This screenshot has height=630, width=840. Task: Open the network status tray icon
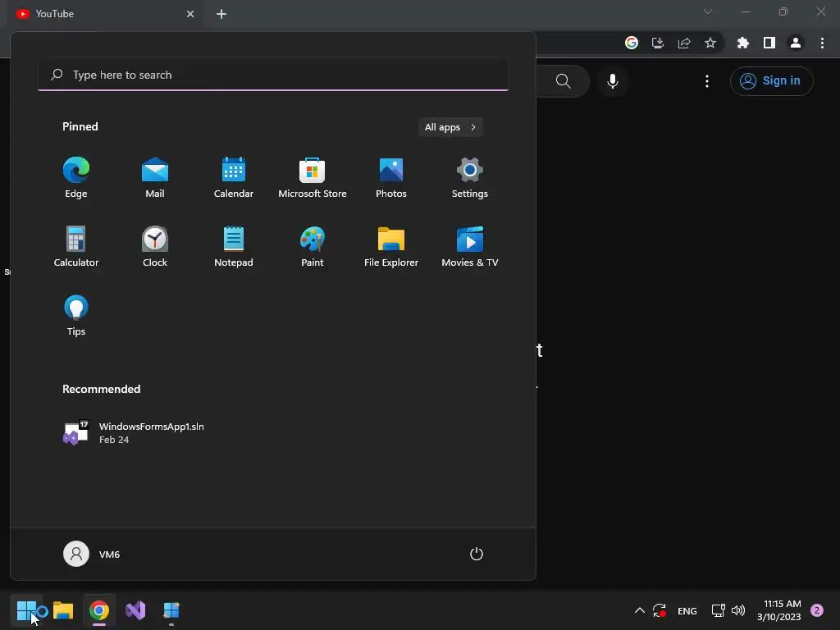pyautogui.click(x=718, y=610)
